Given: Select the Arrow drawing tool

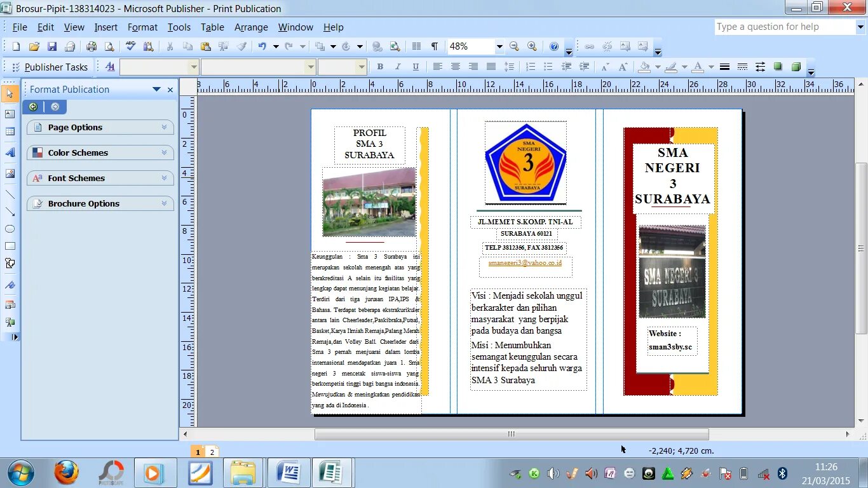Looking at the screenshot, I should click(10, 212).
